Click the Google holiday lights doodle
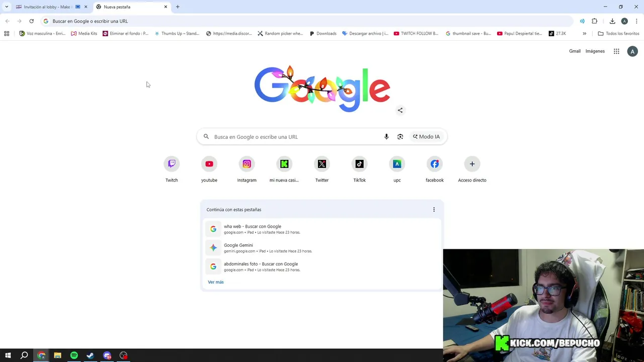The image size is (644, 362). (322, 88)
